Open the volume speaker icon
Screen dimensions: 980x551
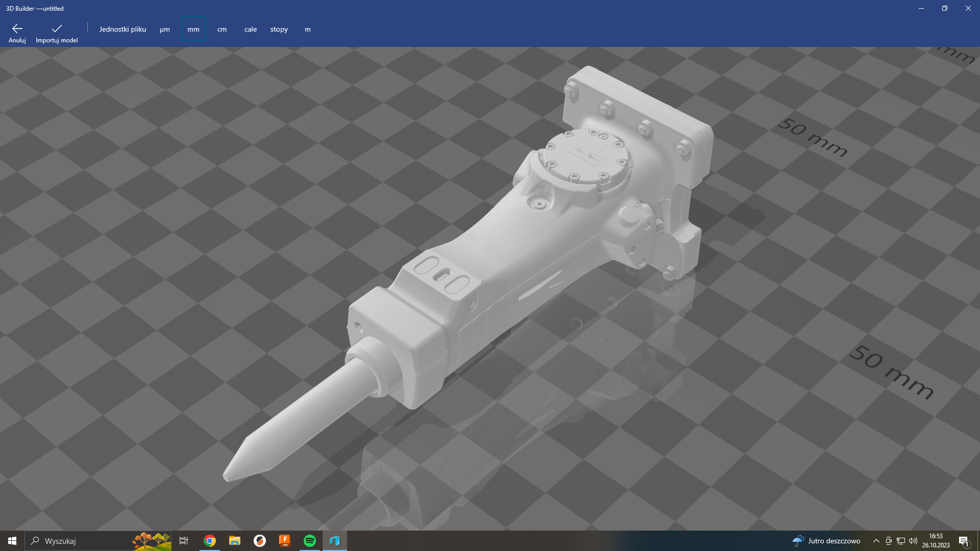[913, 541]
